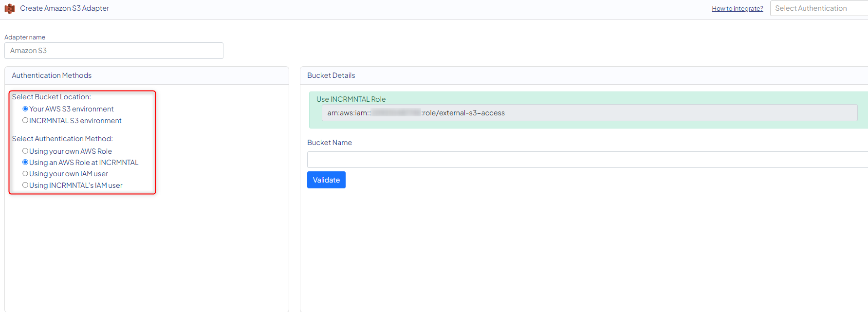Click the Adapter name input field
The image size is (868, 312).
[114, 51]
